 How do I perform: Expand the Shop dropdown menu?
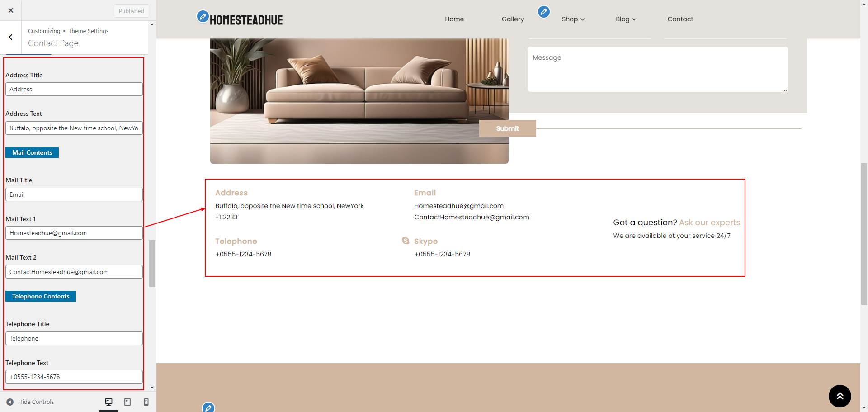coord(573,19)
